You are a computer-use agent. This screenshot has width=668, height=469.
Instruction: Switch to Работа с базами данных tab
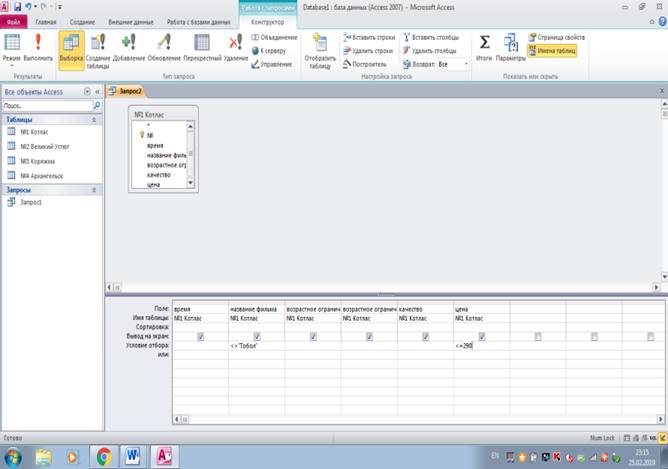point(199,22)
